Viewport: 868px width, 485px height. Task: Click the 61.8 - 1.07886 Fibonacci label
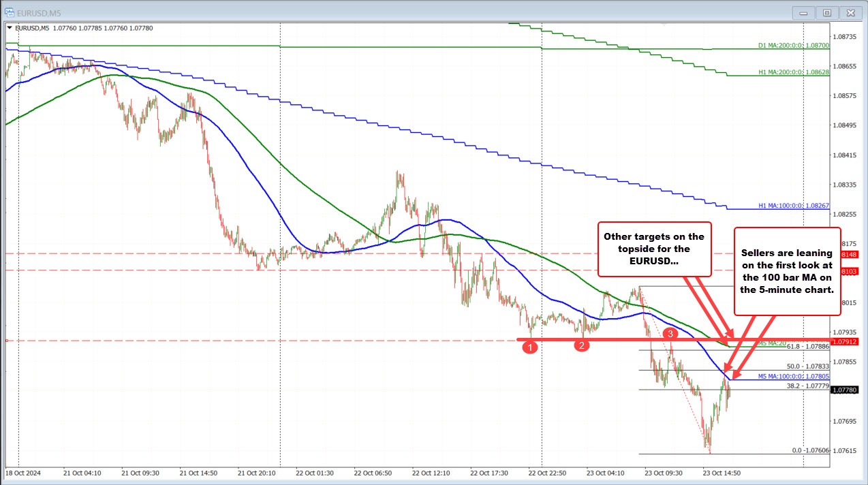click(x=807, y=347)
